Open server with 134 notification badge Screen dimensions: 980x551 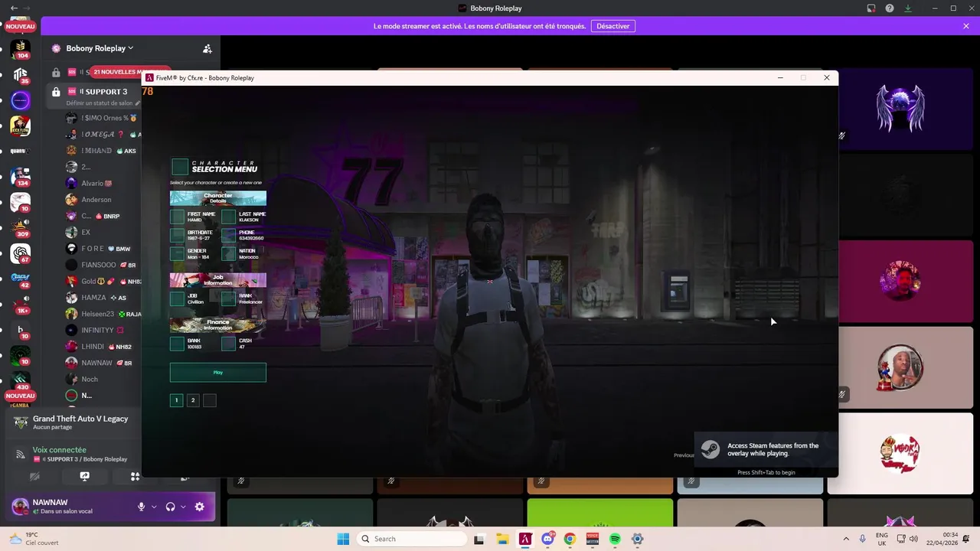pyautogui.click(x=21, y=176)
